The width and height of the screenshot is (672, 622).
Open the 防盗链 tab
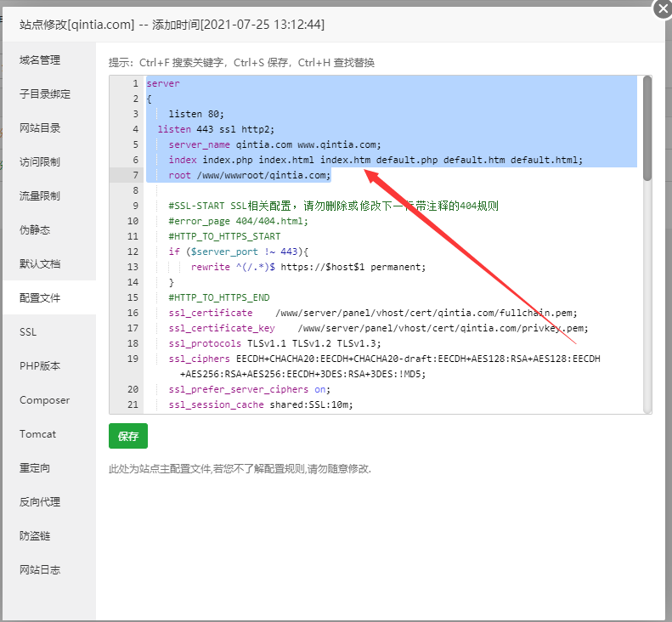35,536
